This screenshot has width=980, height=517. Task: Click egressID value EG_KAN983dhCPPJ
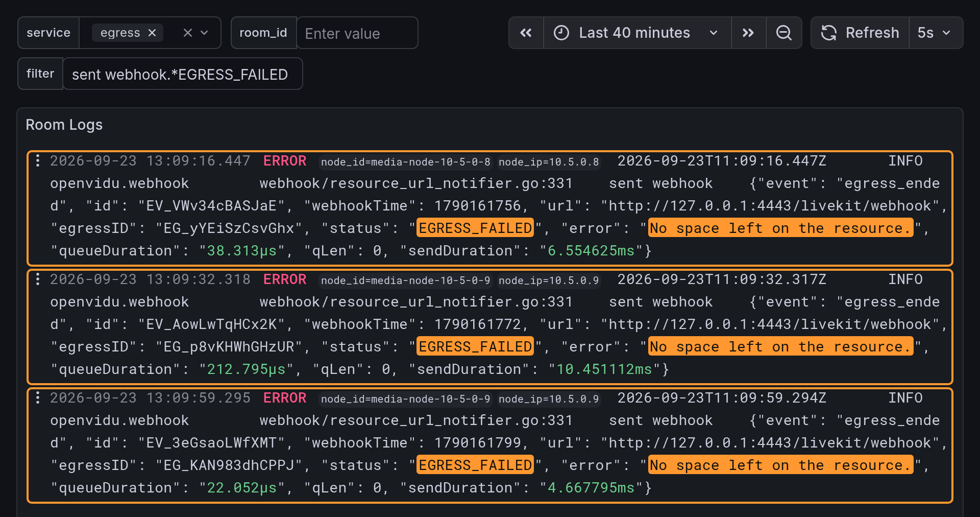pyautogui.click(x=229, y=465)
